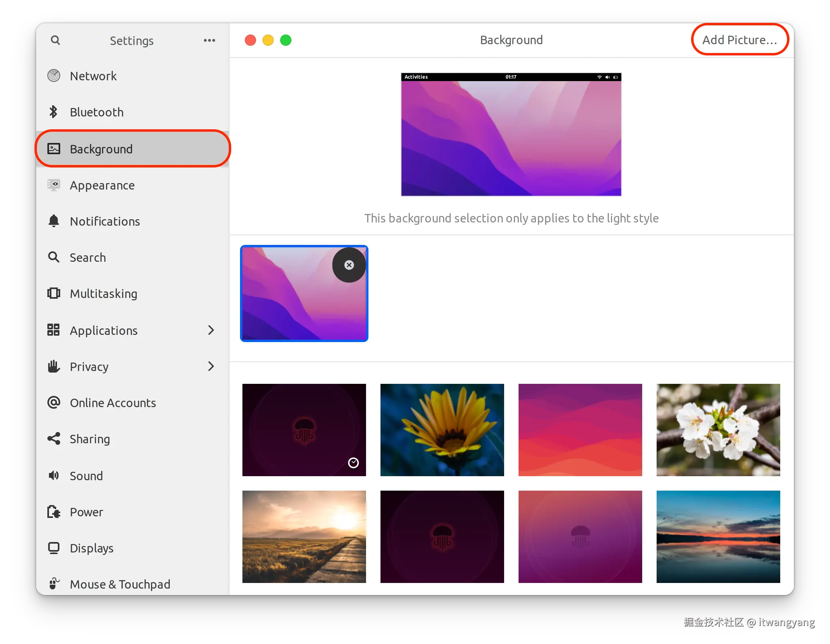Click the Sound speaker icon

click(x=54, y=475)
